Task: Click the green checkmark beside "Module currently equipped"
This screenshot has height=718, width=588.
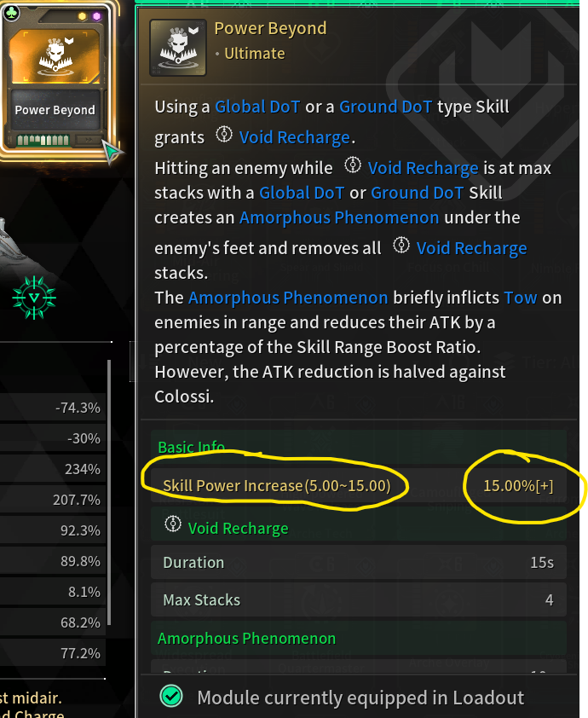Action: (x=171, y=698)
